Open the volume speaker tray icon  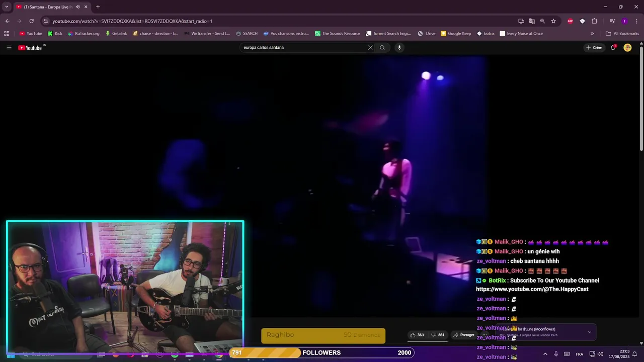[600, 354]
